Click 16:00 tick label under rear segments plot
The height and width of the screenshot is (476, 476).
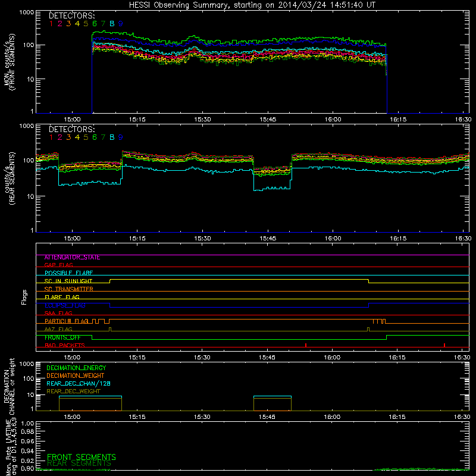(x=333, y=239)
